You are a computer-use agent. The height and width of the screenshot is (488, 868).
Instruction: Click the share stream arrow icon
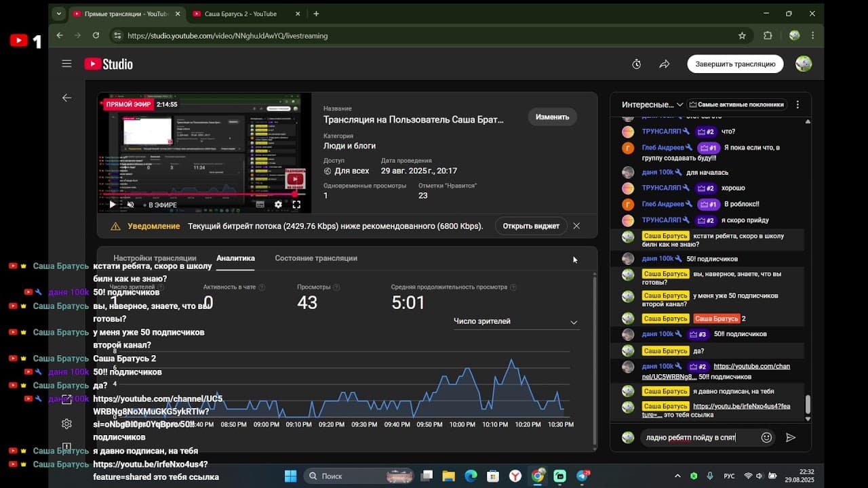tap(665, 64)
